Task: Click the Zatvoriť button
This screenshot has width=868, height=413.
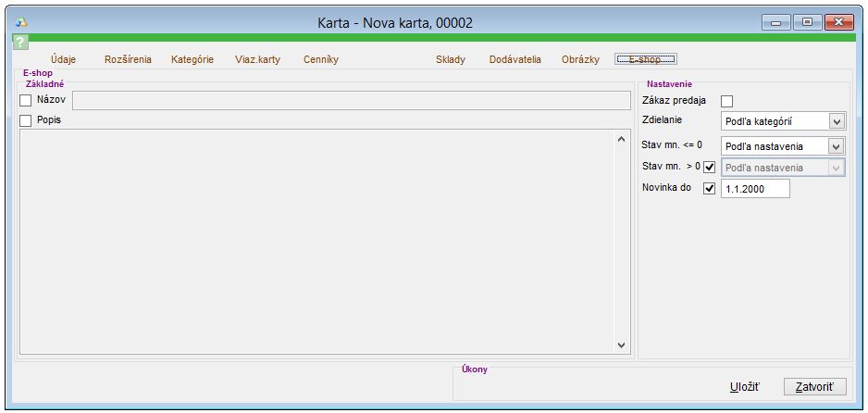Action: (814, 386)
